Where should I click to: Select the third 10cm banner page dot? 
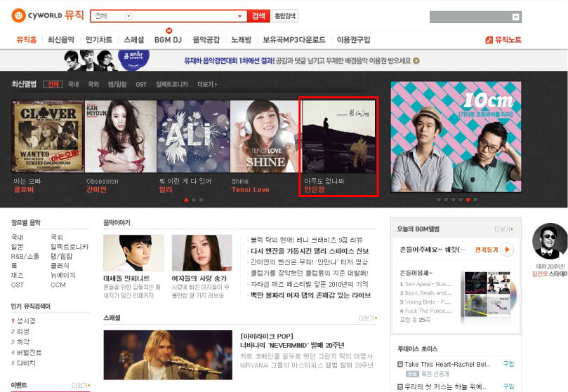(453, 199)
